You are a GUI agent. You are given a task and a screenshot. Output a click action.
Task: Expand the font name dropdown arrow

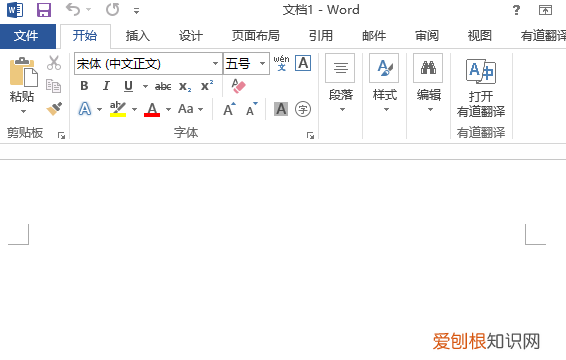pyautogui.click(x=215, y=64)
